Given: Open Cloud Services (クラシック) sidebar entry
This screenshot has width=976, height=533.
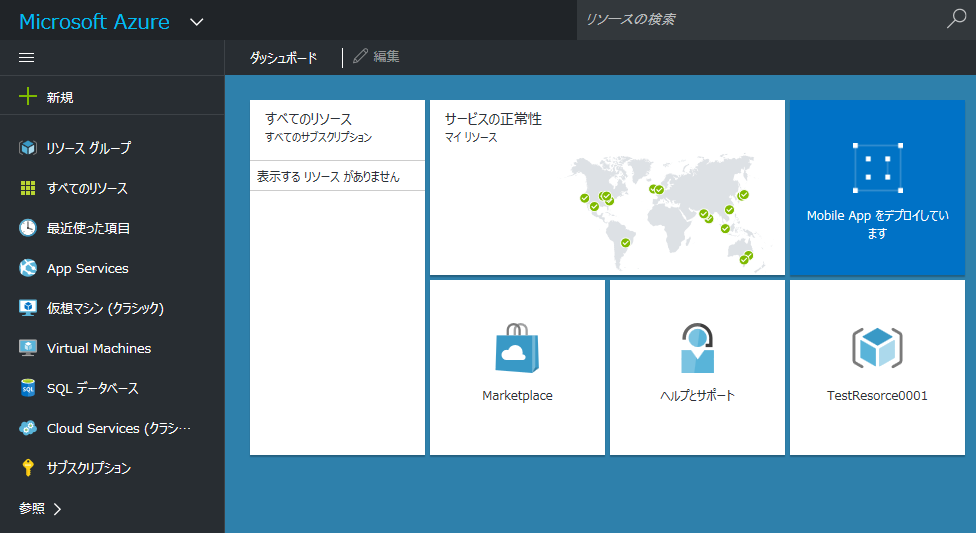Looking at the screenshot, I should point(119,428).
